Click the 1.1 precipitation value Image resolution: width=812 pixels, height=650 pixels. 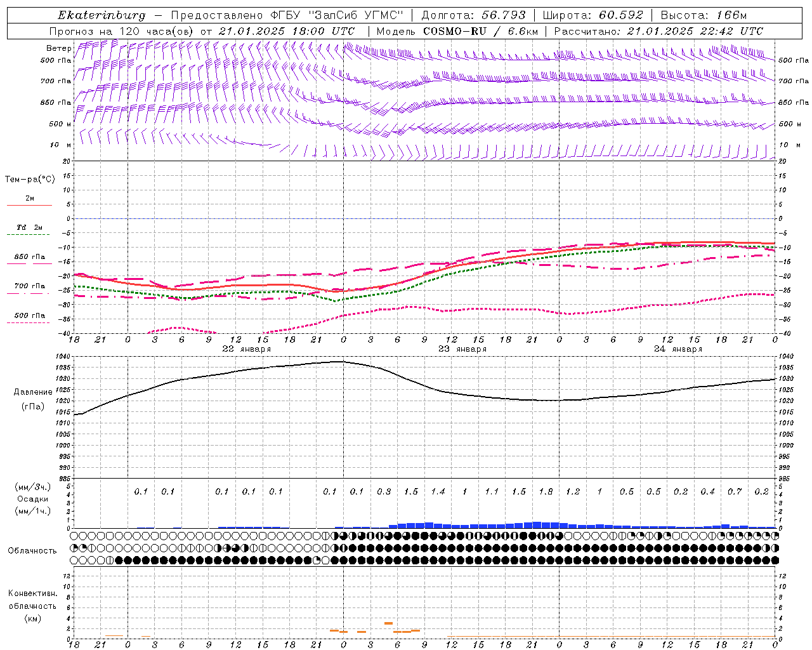pos(492,492)
